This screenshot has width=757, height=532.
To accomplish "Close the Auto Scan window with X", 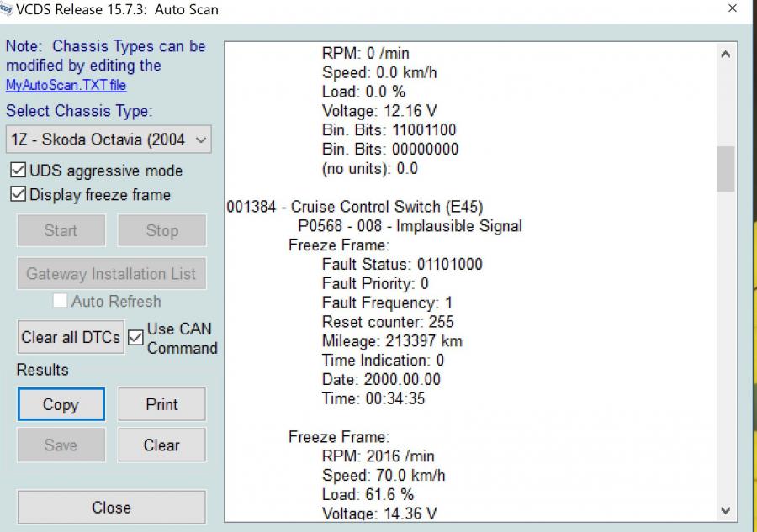I will tap(732, 8).
